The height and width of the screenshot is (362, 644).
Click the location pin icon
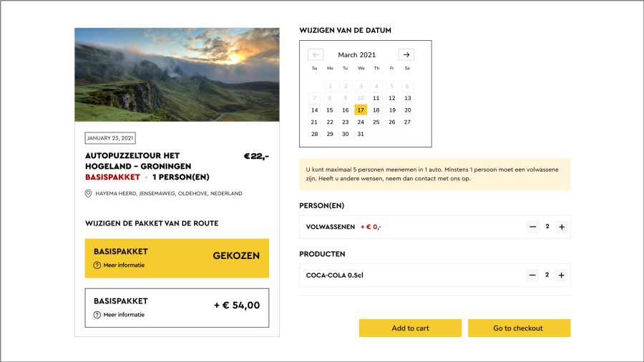89,193
